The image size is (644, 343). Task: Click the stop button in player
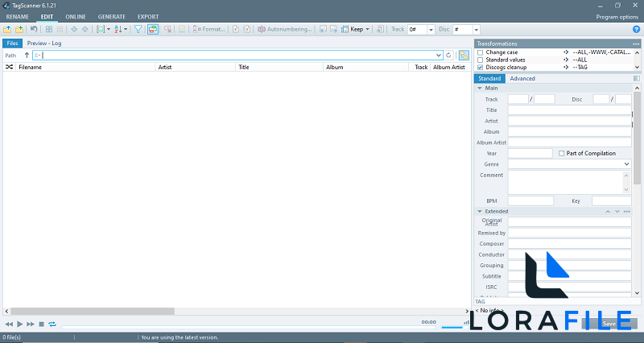(42, 324)
